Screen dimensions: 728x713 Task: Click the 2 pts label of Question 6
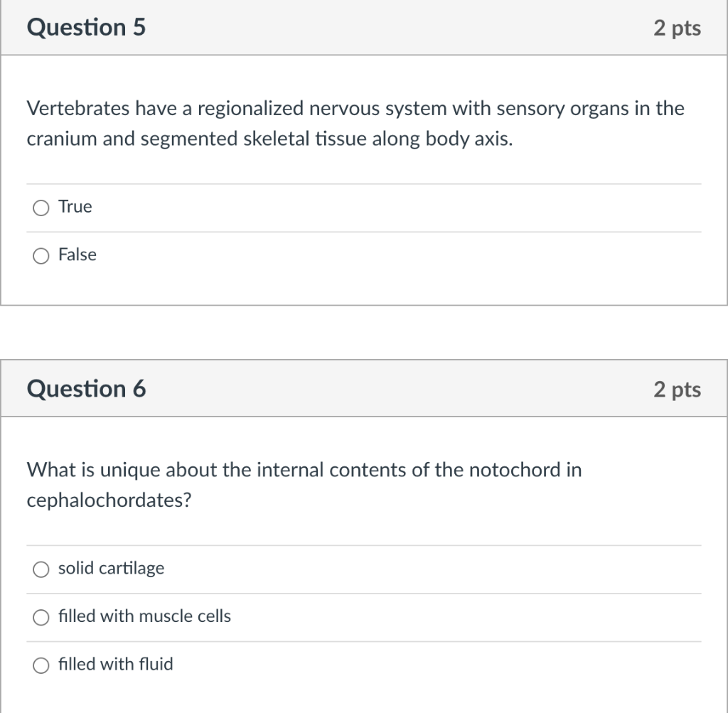click(x=677, y=390)
